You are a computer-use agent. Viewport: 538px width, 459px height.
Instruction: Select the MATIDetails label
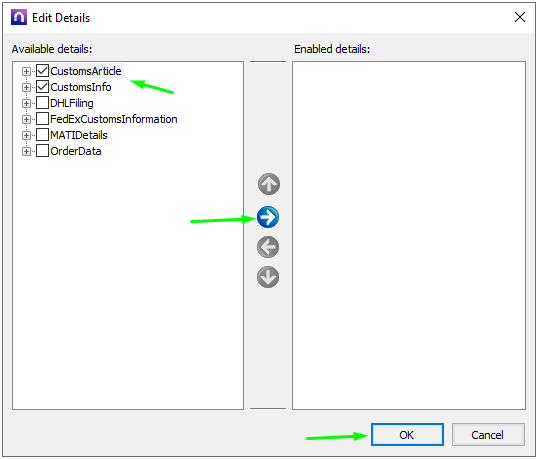click(79, 135)
